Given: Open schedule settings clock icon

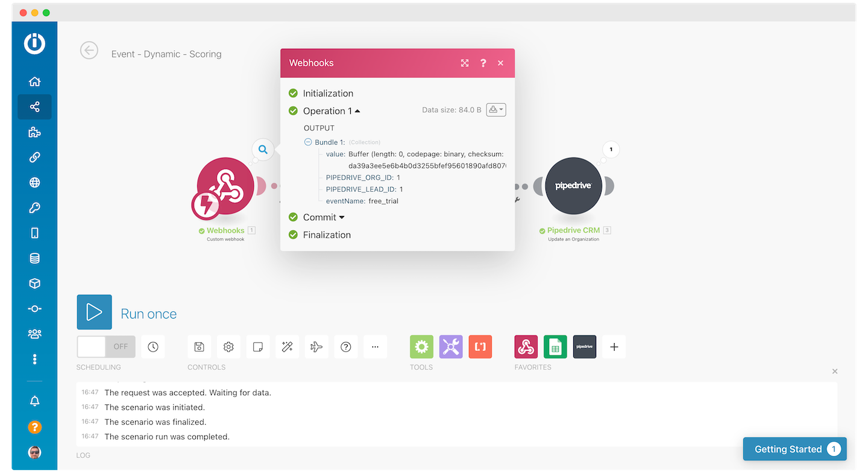Looking at the screenshot, I should coord(153,347).
